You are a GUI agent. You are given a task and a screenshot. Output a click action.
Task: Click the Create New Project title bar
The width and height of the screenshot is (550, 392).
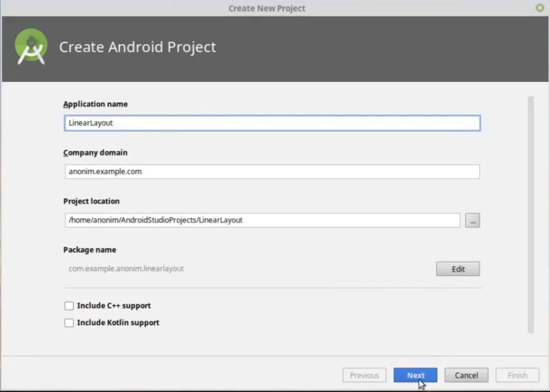[x=267, y=8]
